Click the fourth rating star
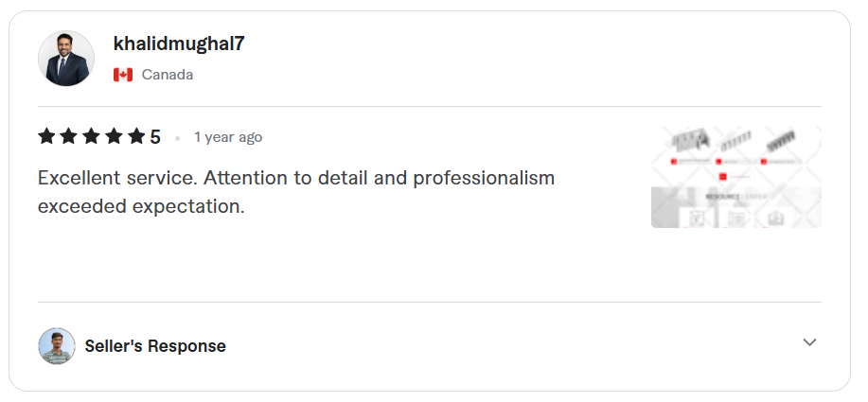 pyautogui.click(x=115, y=137)
